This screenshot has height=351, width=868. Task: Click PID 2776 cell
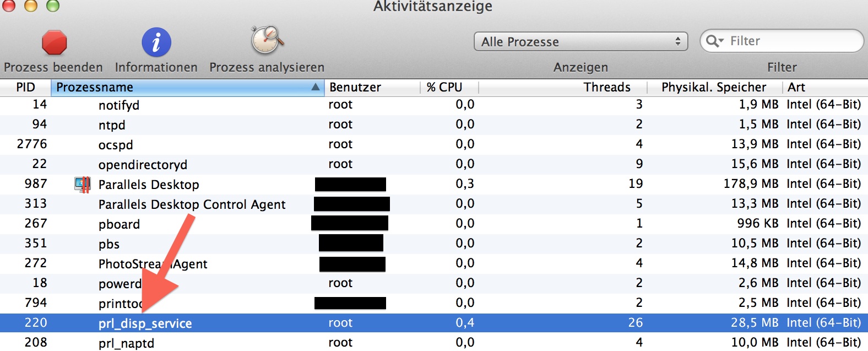coord(32,144)
